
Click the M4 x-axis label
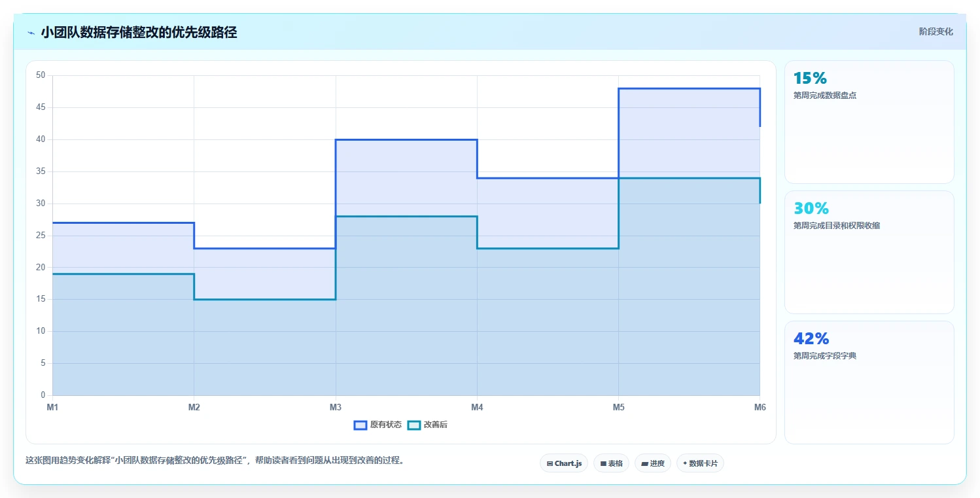[477, 407]
